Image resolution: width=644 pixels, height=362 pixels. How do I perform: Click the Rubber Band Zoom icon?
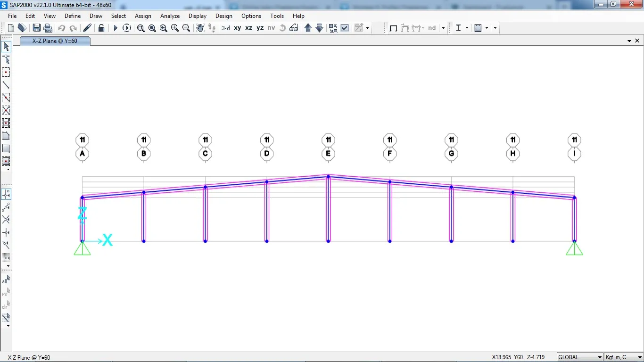(141, 28)
